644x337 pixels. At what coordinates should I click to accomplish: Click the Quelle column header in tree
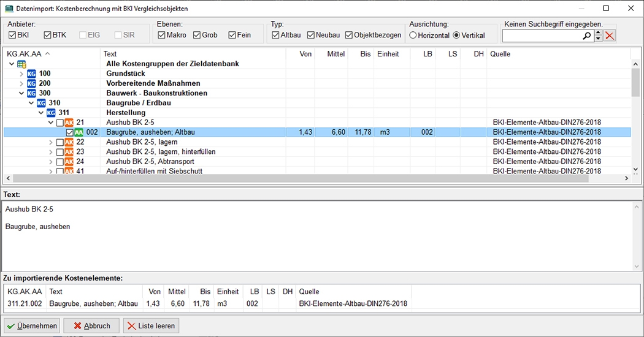[x=559, y=54]
